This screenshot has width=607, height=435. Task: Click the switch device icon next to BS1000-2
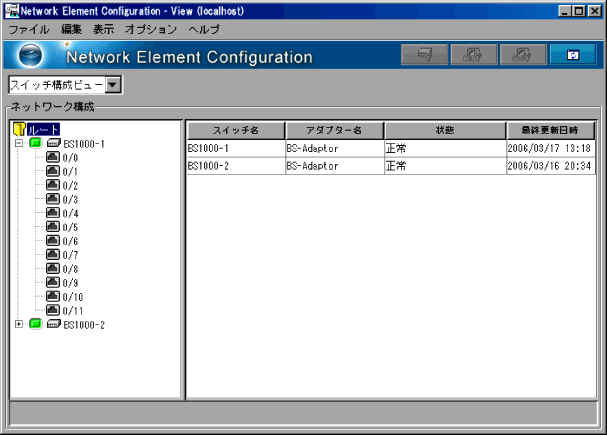[x=53, y=325]
